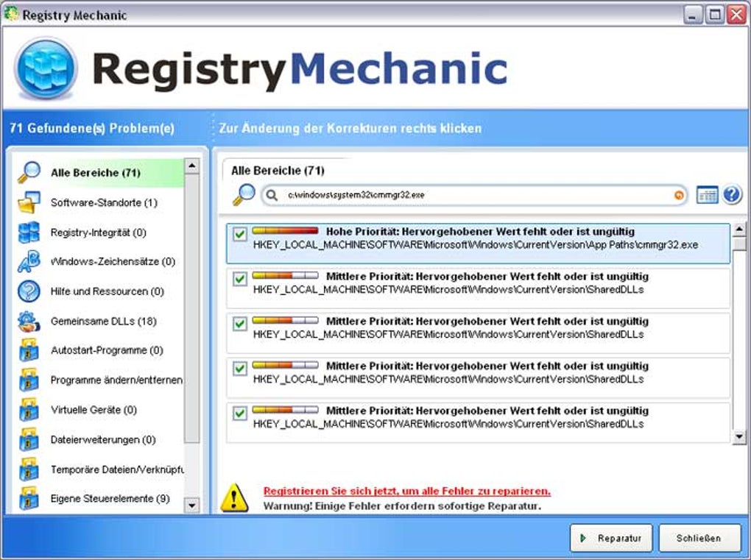
Task: Click the red high priority severity bar
Action: [x=286, y=231]
